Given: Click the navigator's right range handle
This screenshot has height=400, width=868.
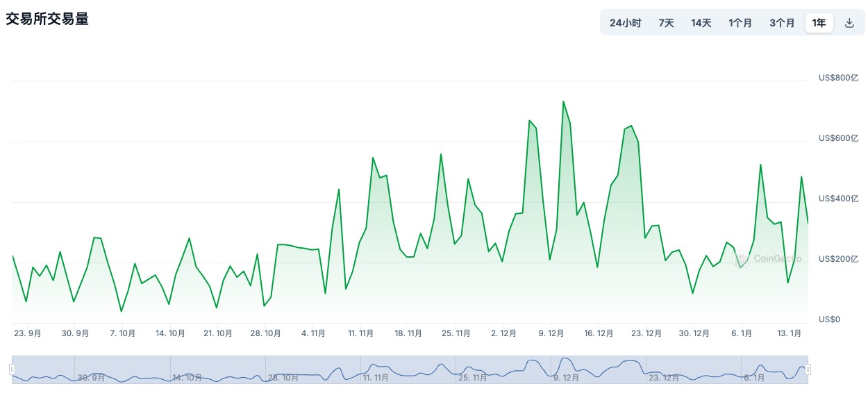Looking at the screenshot, I should coord(808,369).
